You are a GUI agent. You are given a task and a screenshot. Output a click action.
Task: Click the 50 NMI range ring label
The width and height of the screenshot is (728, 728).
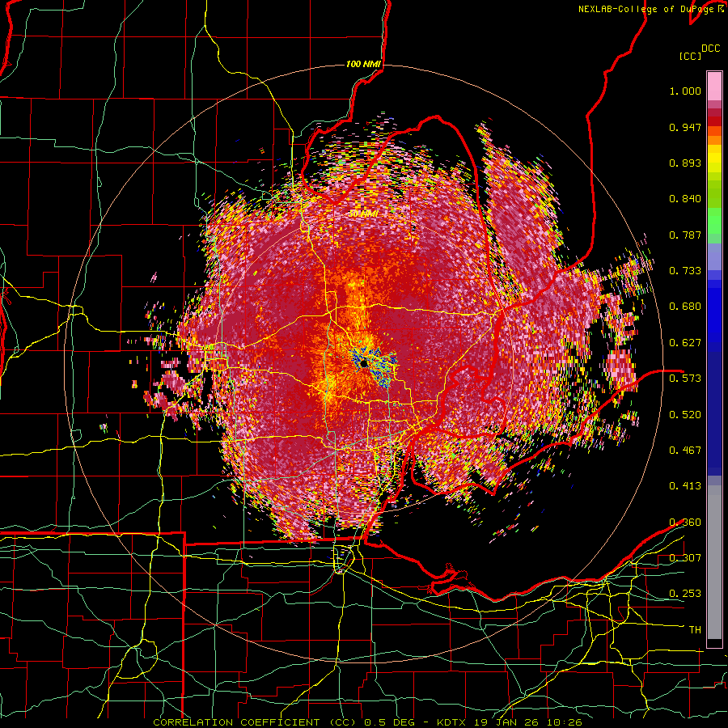(363, 214)
